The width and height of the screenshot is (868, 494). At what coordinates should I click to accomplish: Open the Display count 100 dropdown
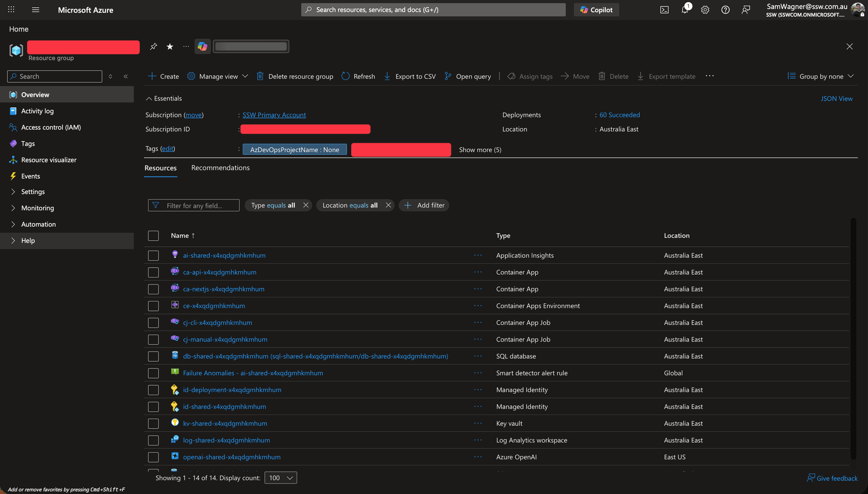(281, 478)
